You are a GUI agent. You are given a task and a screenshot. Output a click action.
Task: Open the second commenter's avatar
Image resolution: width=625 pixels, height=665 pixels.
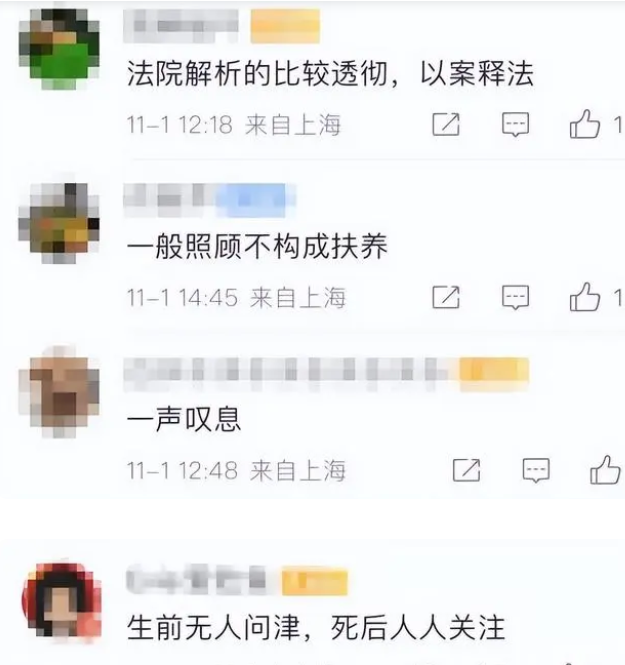[59, 223]
